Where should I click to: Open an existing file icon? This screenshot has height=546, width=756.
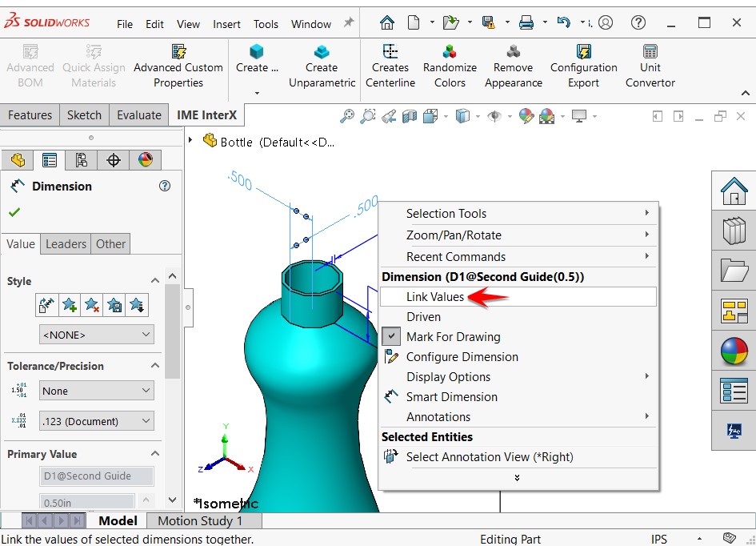(451, 22)
